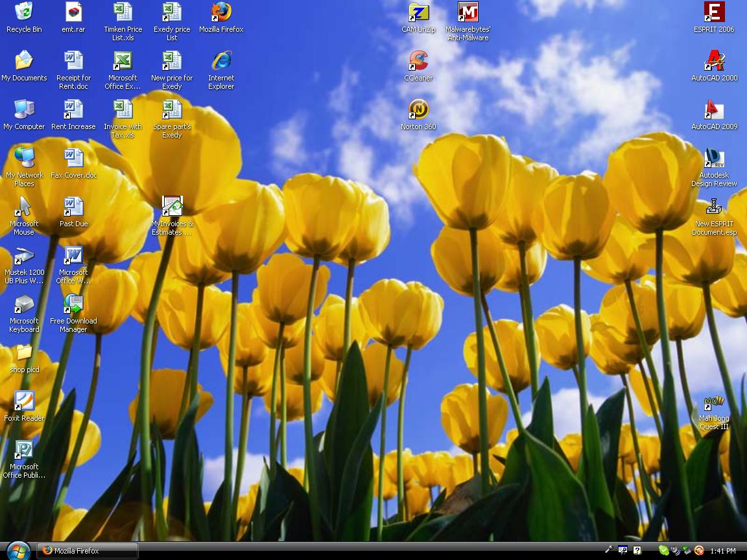Select the CAM UnZip icon
747x560 pixels.
[x=418, y=12]
